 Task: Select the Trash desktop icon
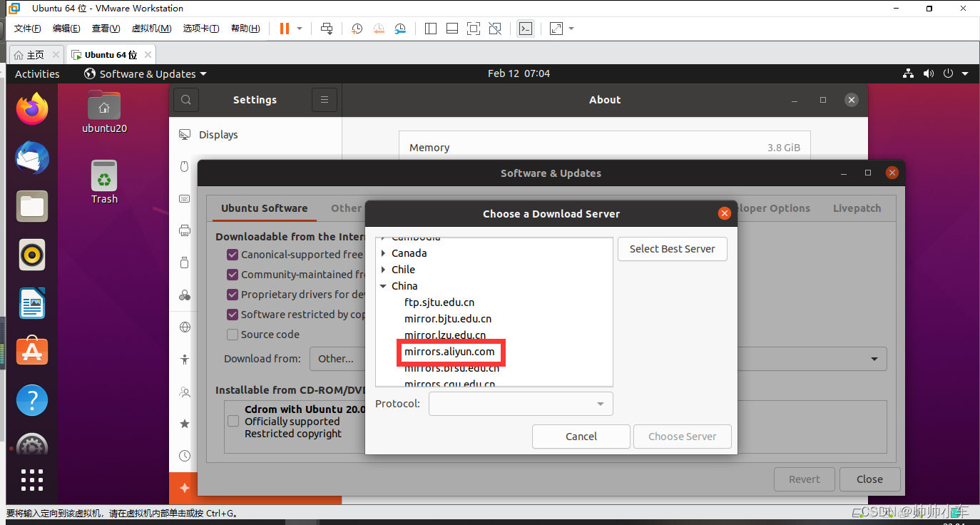104,182
